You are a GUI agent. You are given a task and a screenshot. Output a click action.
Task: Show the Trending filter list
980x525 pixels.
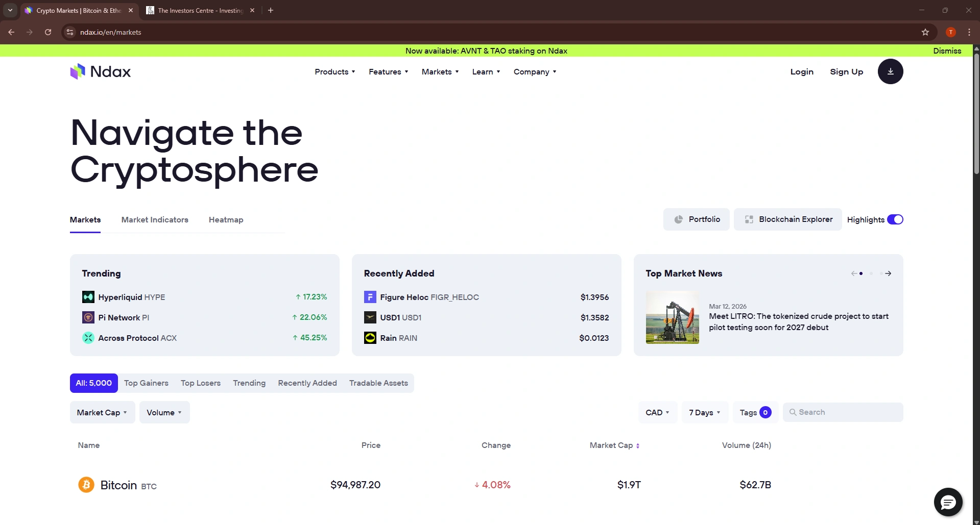[x=249, y=383]
